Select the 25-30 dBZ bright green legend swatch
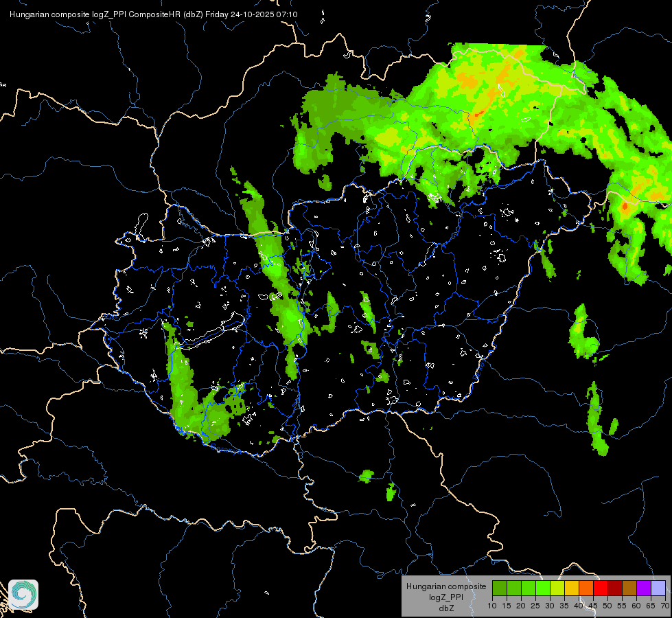Screen dimensions: 672x618 (x=543, y=588)
